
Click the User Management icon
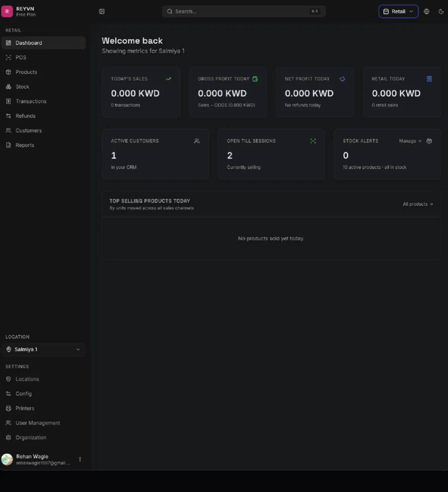coord(8,423)
